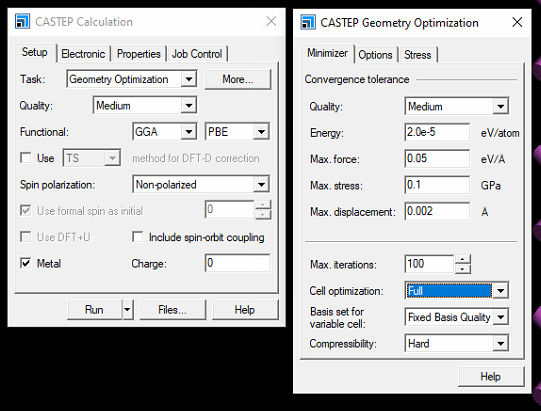The image size is (541, 411).
Task: Open the Options tab in Geometry Optimization
Action: tap(375, 55)
